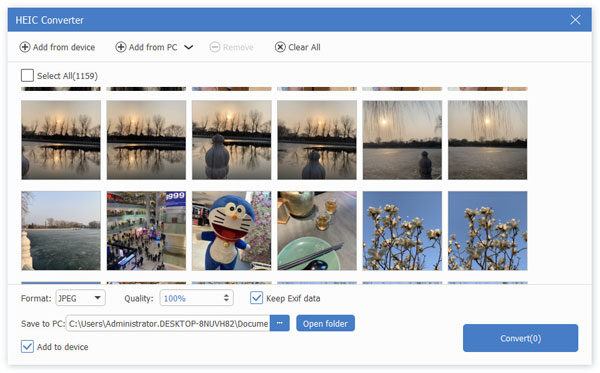
Task: Expand the Add from PC dropdown arrow
Action: [x=189, y=47]
